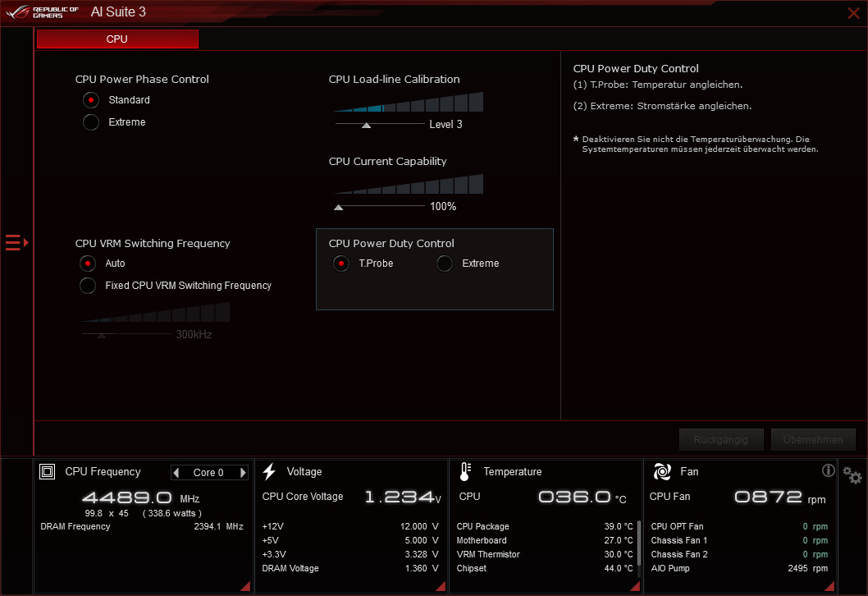Click the fan info icon
868x596 pixels.
(828, 470)
